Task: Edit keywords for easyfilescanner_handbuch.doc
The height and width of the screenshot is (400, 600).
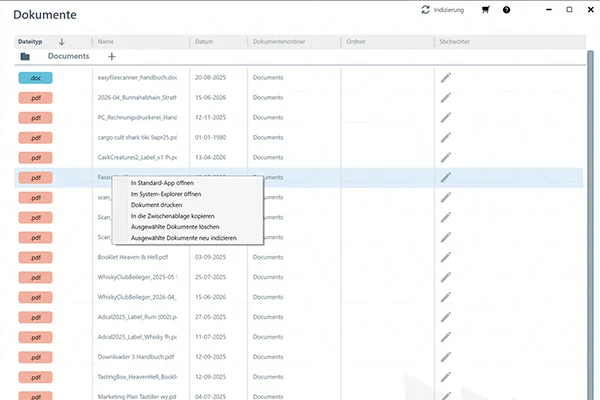Action: click(x=446, y=78)
